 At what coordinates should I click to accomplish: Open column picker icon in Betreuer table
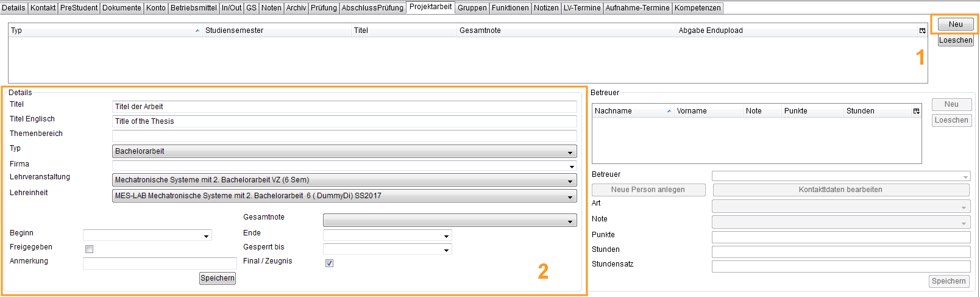(916, 111)
